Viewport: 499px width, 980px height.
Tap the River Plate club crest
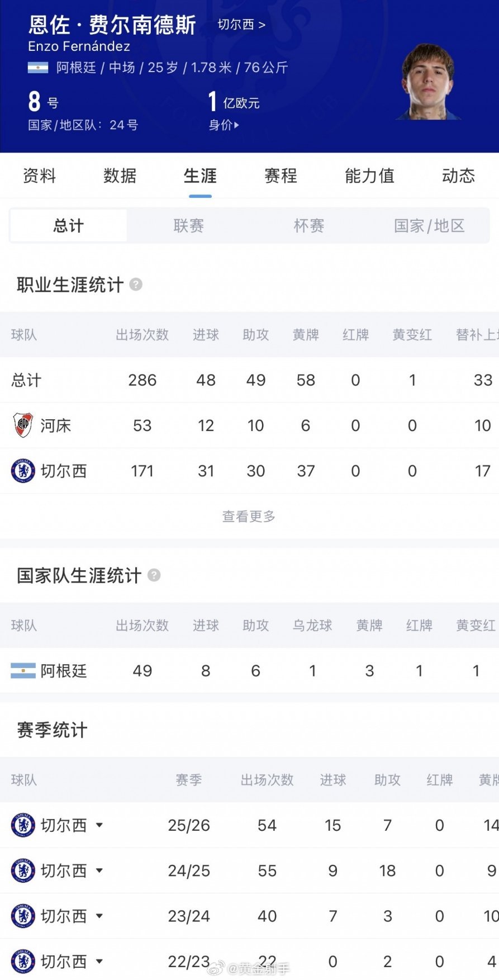click(23, 425)
